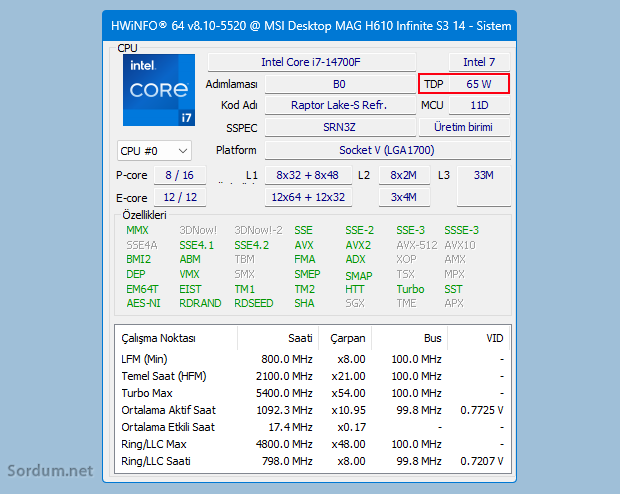Click the SSE4.1 feature label
Screen dimensions: 620x494
(196, 245)
